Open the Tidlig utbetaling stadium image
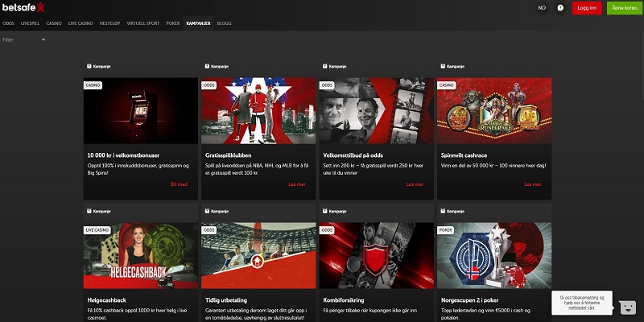The width and height of the screenshot is (644, 322). [x=258, y=255]
